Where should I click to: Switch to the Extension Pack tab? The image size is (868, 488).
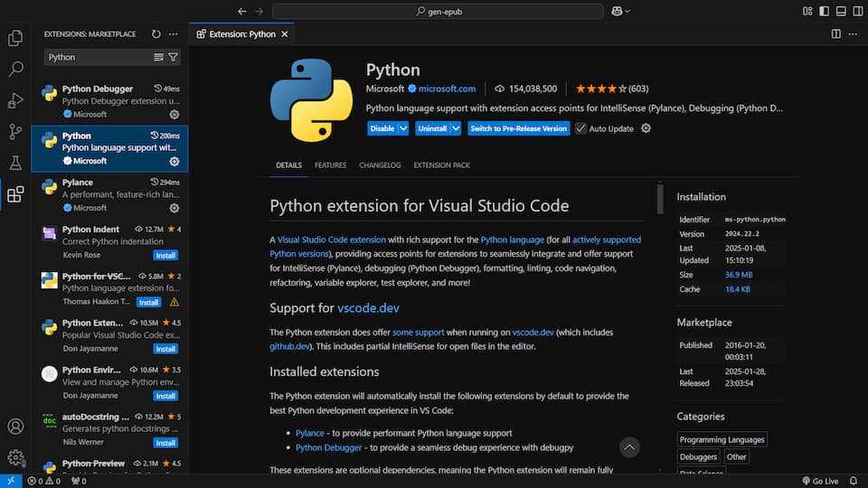[x=442, y=164]
